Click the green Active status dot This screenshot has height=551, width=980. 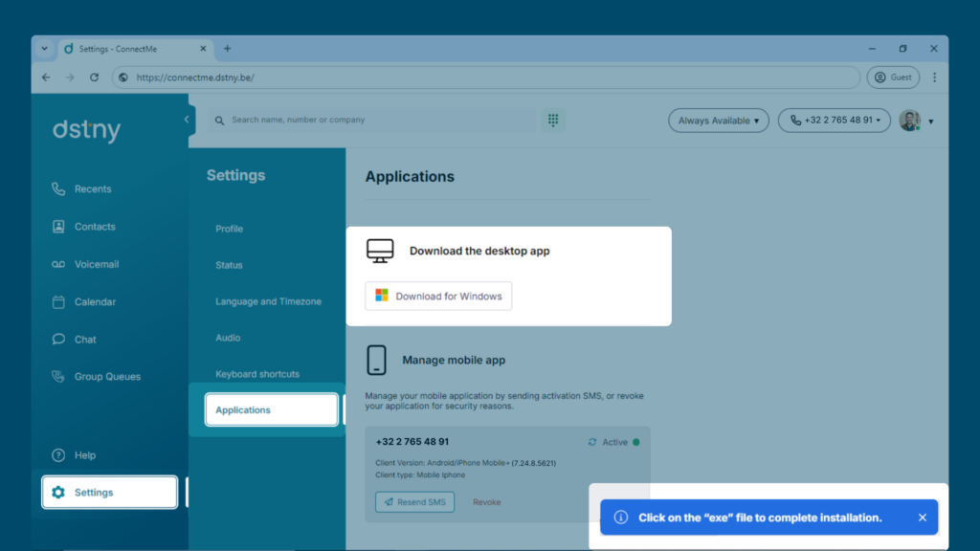click(636, 442)
